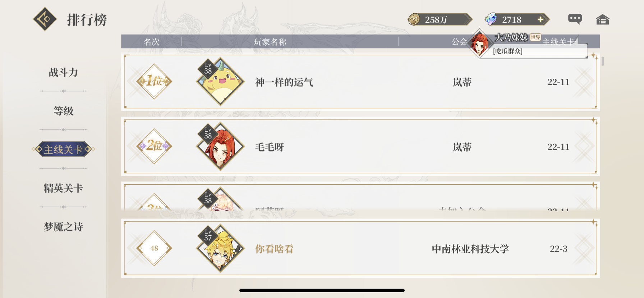This screenshot has height=298, width=644.
Task: Switch to the 精英关卡 ranking tab
Action: click(x=63, y=188)
